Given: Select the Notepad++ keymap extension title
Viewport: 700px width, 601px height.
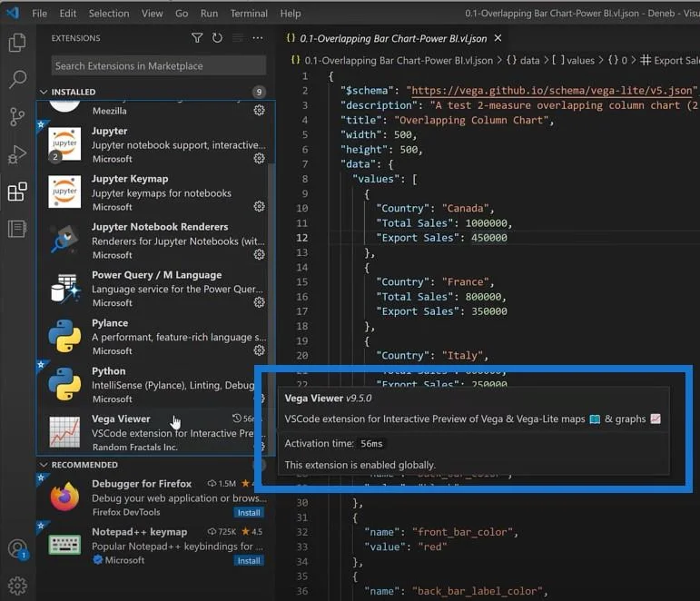Looking at the screenshot, I should coord(139,532).
